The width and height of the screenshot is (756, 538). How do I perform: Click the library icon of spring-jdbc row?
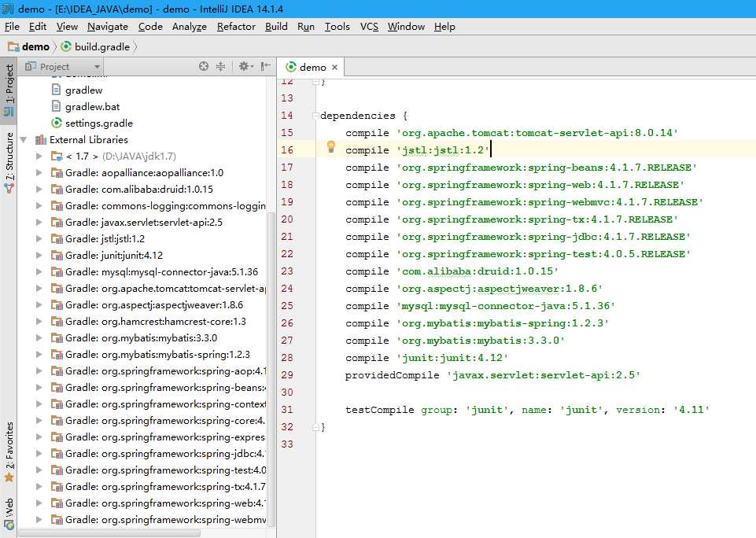coord(57,454)
